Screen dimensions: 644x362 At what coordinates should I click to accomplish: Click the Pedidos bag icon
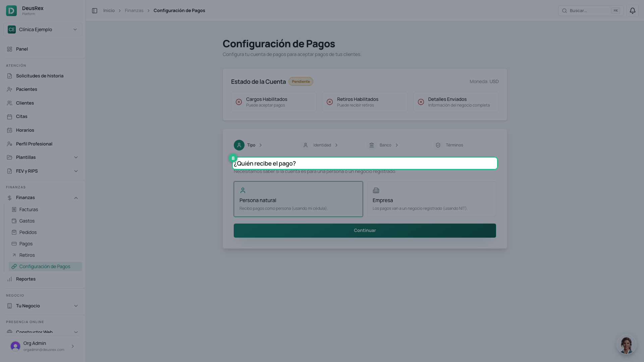tap(14, 232)
